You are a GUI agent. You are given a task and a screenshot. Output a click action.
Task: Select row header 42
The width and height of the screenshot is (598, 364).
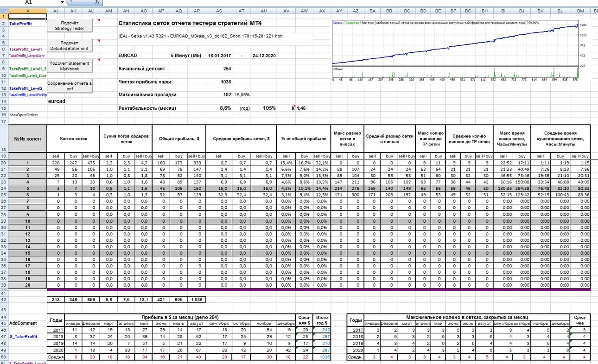4,300
